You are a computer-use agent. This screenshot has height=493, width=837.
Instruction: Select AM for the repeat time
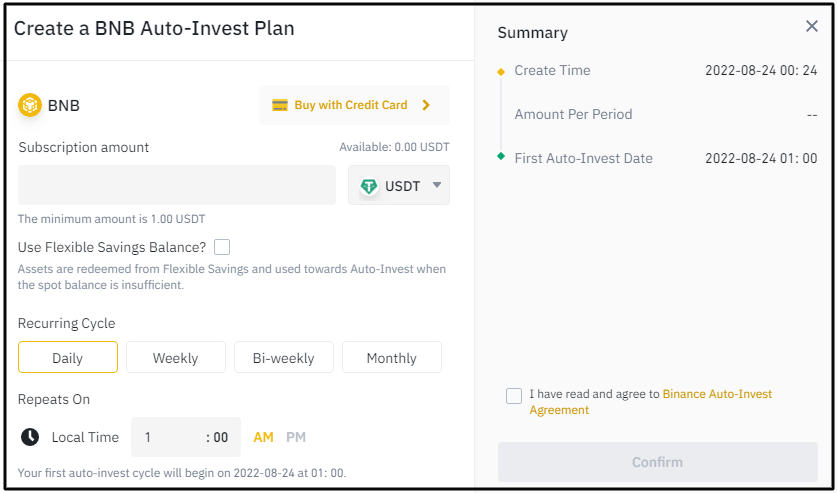tap(263, 437)
